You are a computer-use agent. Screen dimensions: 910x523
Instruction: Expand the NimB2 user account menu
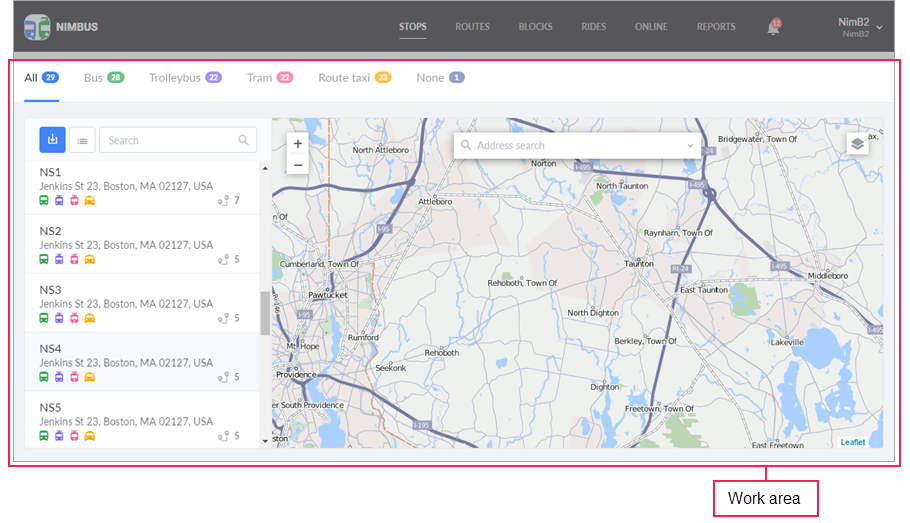pyautogui.click(x=878, y=27)
